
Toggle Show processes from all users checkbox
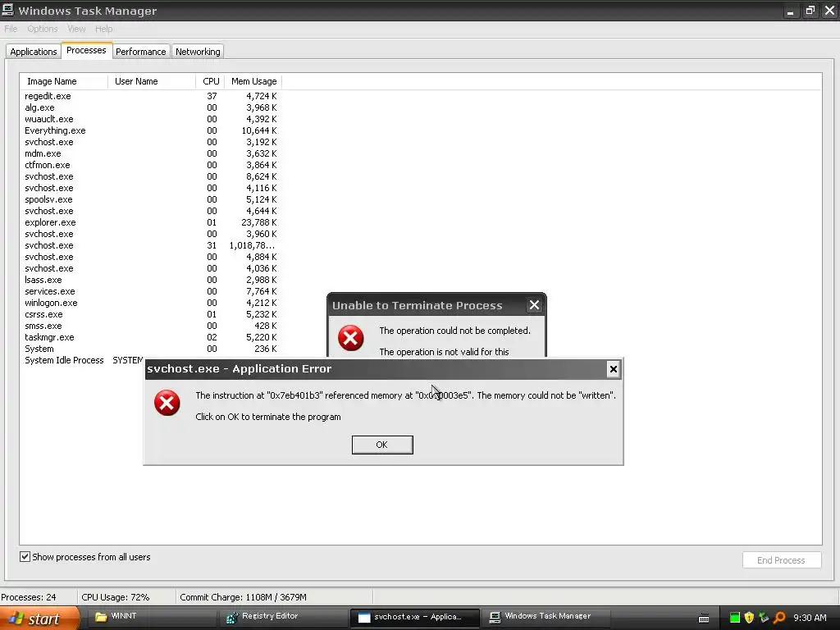25,557
